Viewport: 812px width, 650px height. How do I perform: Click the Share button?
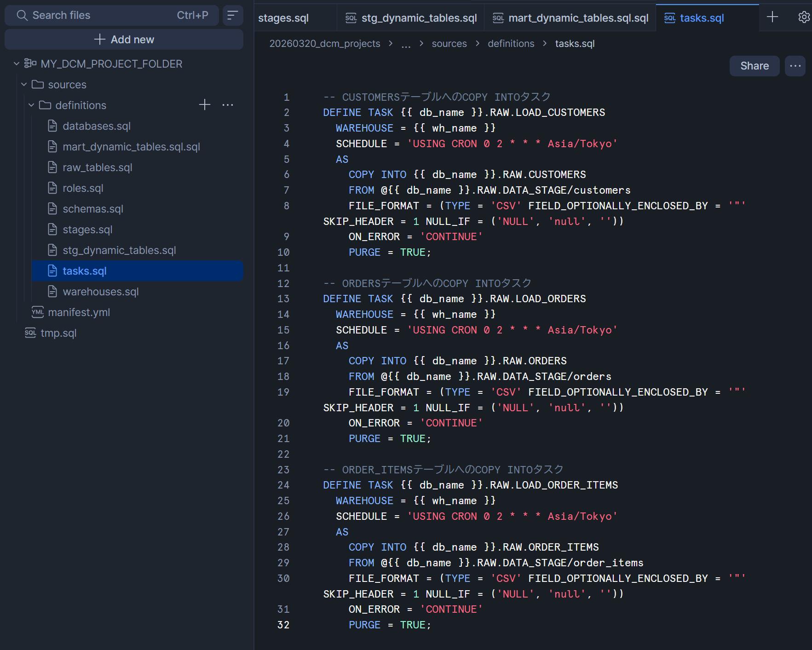click(x=754, y=66)
